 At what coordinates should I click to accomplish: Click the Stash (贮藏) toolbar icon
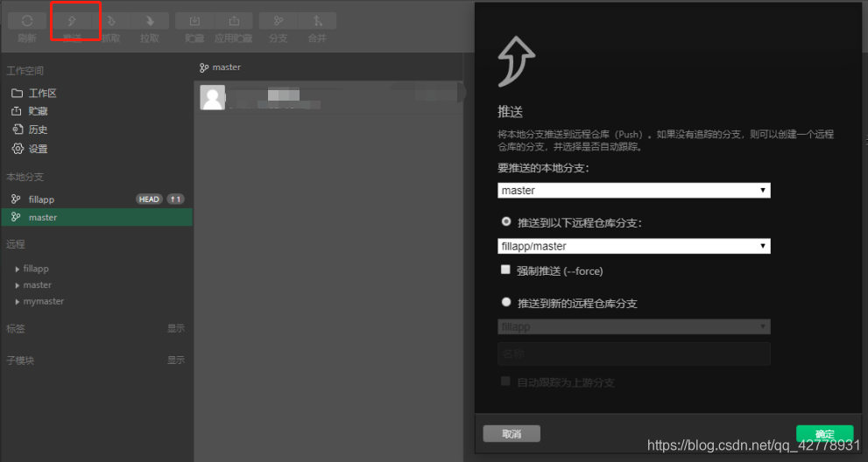click(x=194, y=21)
